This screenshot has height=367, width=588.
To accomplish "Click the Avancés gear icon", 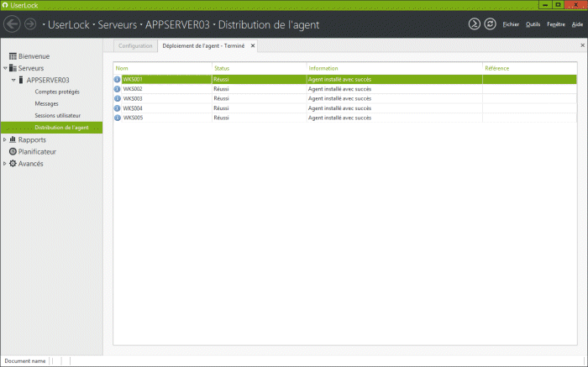I will point(13,164).
